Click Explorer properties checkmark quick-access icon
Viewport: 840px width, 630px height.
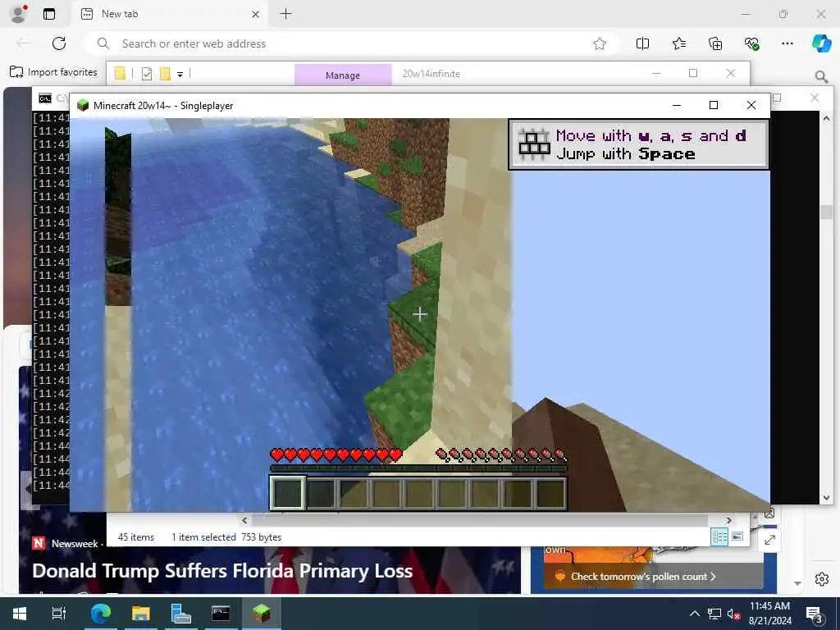coord(147,74)
